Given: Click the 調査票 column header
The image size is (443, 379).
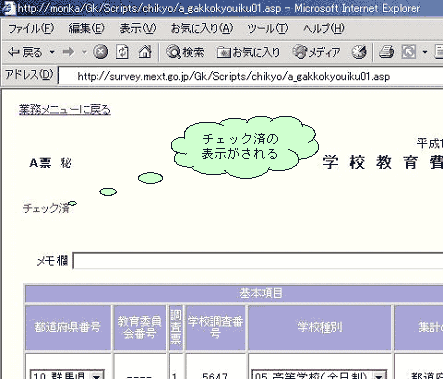Looking at the screenshot, I should pos(176,327).
